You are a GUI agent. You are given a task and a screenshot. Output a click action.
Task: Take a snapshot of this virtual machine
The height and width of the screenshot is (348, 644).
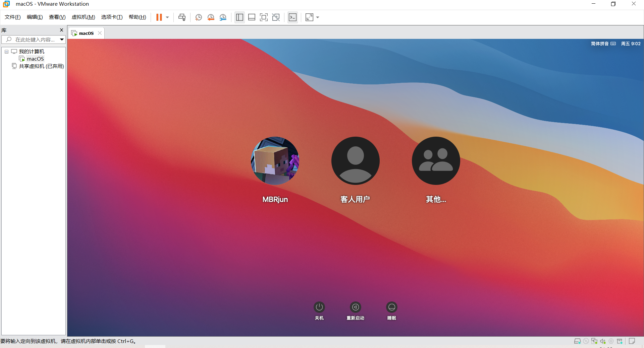click(199, 17)
